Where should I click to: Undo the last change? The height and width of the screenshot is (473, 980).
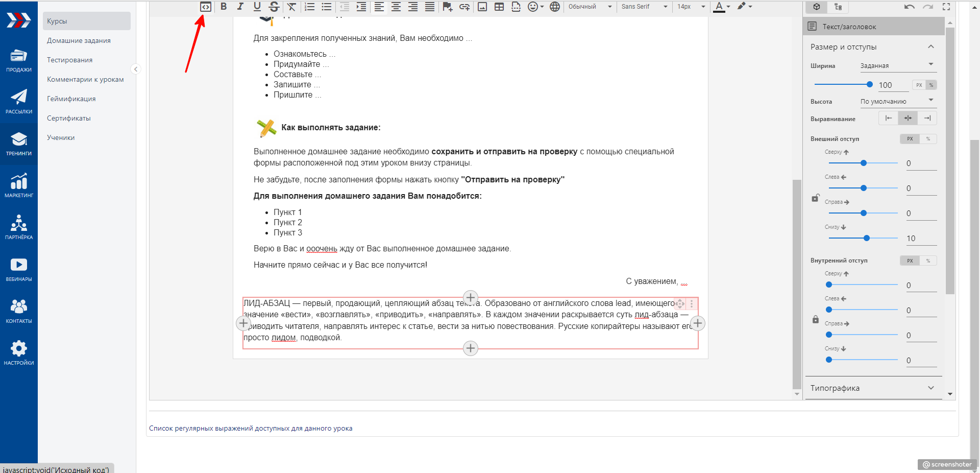(909, 7)
